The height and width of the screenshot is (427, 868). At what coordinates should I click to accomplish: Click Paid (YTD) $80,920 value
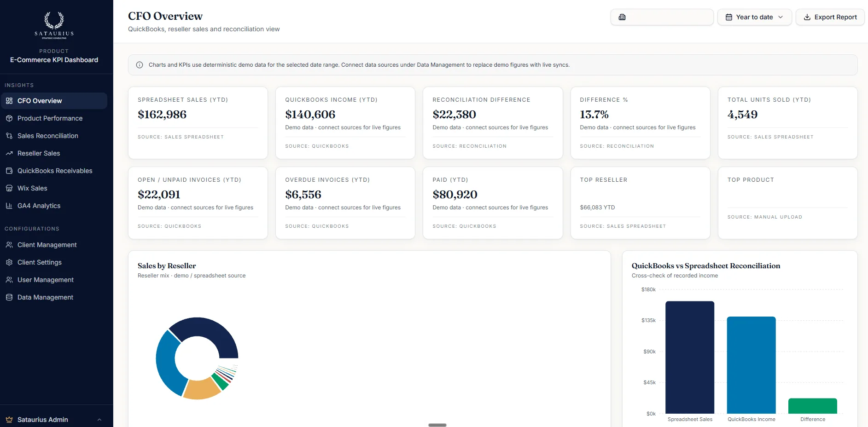454,194
